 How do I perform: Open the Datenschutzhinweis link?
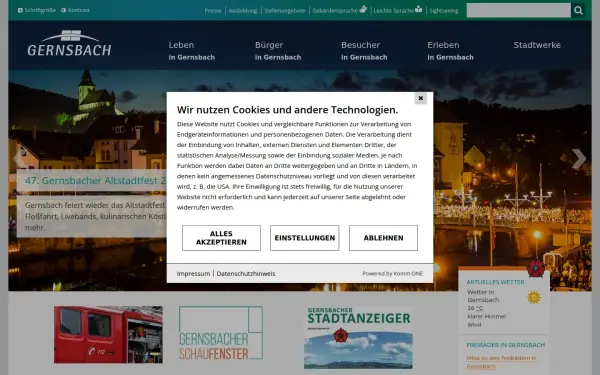246,274
